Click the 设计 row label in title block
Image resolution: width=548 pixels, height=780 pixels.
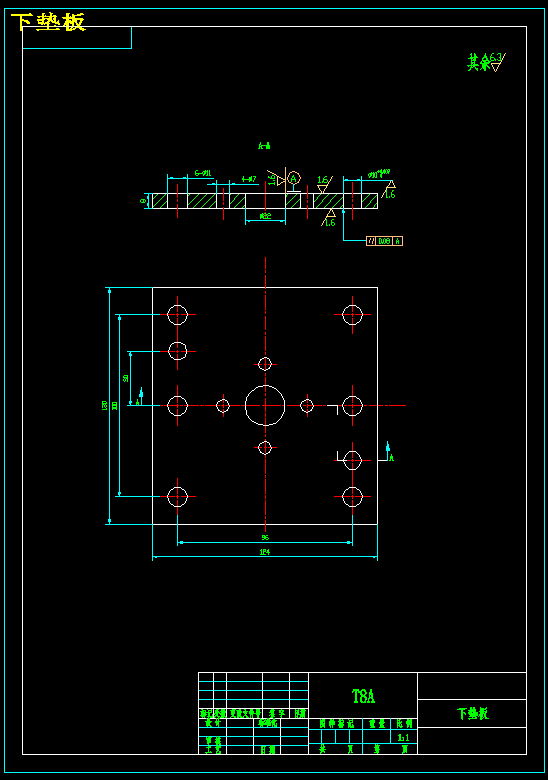coord(213,723)
